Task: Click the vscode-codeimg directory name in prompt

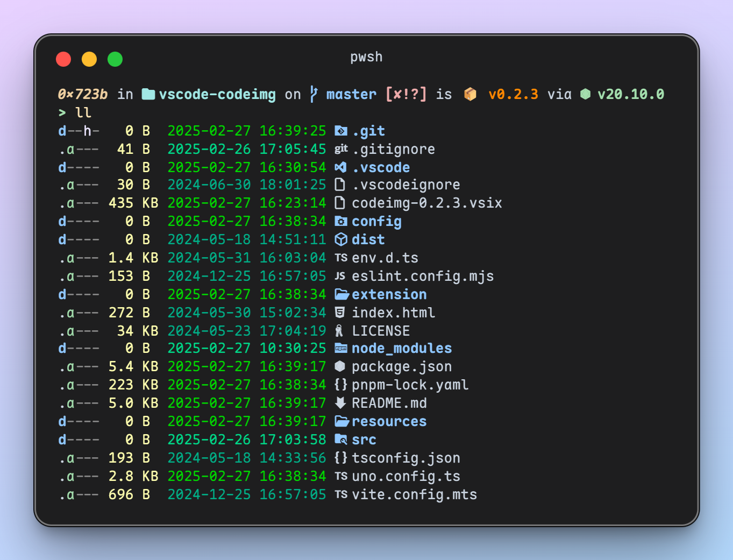Action: 216,94
